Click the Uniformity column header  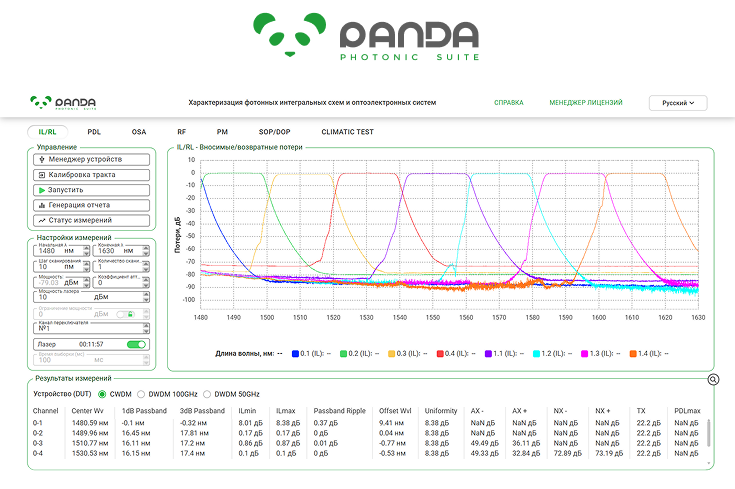click(x=441, y=411)
